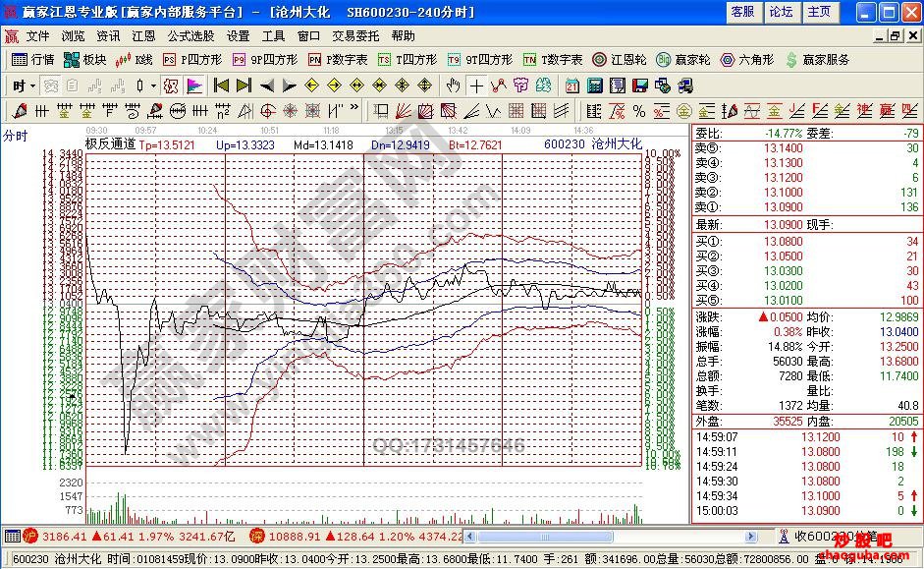Viewport: 924px width, 569px height.
Task: Select the zigzag wave line tool
Action: click(499, 86)
